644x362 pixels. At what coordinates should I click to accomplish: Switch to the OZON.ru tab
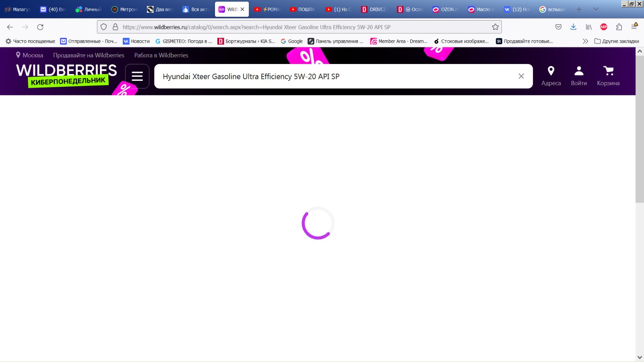(445, 9)
